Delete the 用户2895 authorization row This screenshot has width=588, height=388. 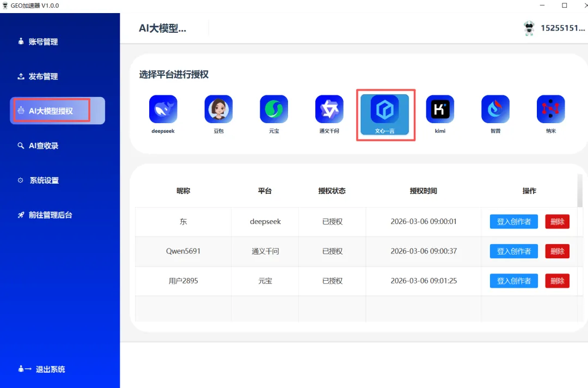(558, 281)
